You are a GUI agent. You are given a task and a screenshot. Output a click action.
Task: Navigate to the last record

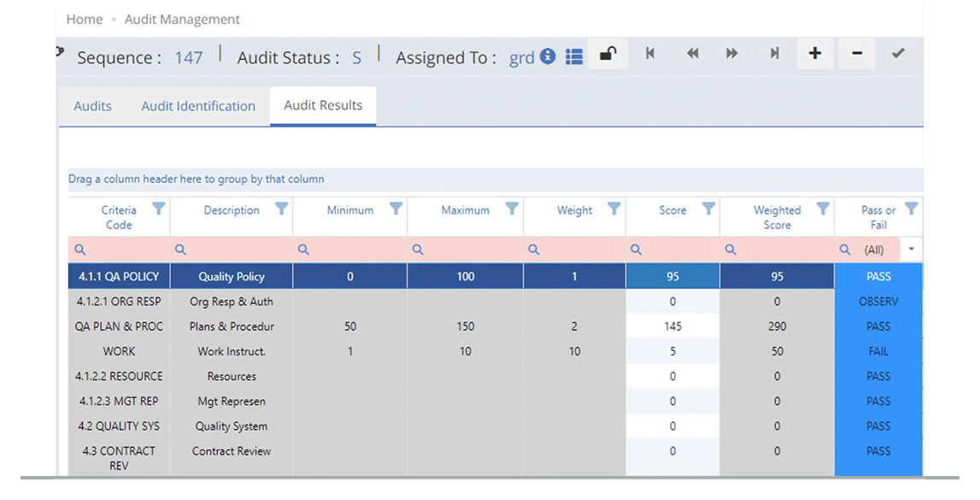773,53
